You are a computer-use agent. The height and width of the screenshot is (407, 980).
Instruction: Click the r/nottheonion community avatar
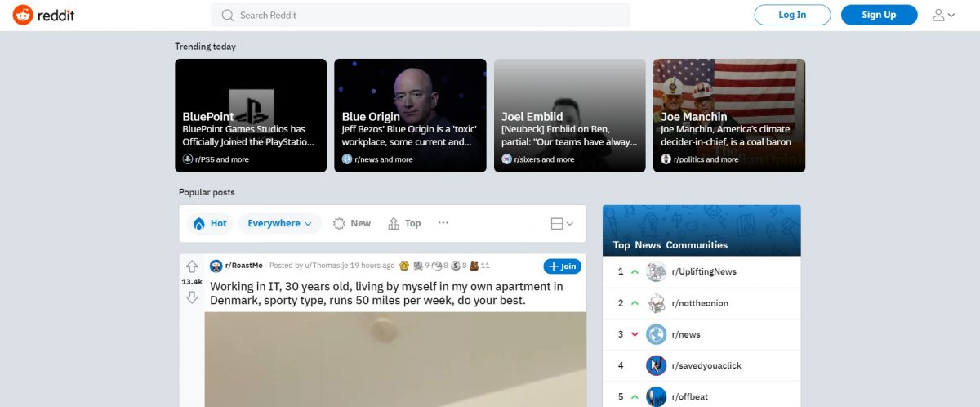(x=656, y=303)
